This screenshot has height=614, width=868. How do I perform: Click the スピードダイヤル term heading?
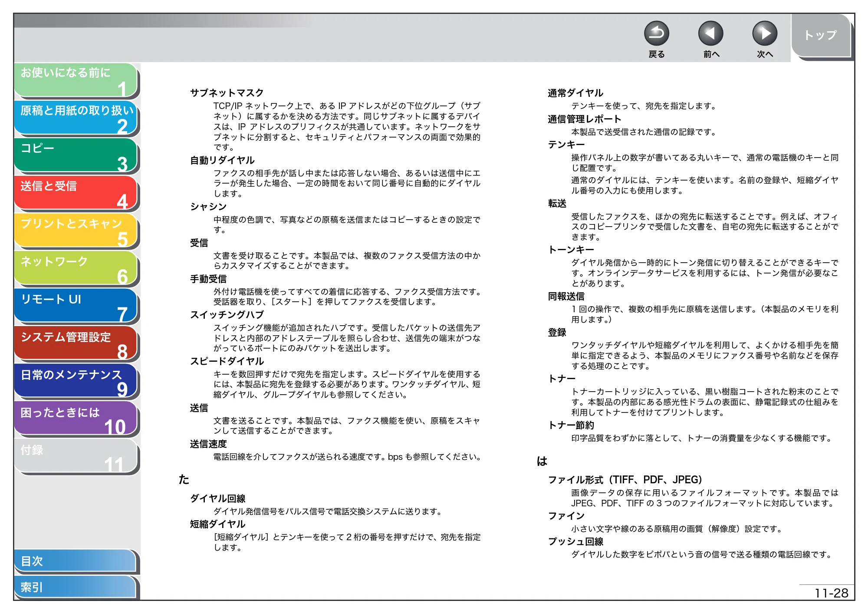point(227,361)
